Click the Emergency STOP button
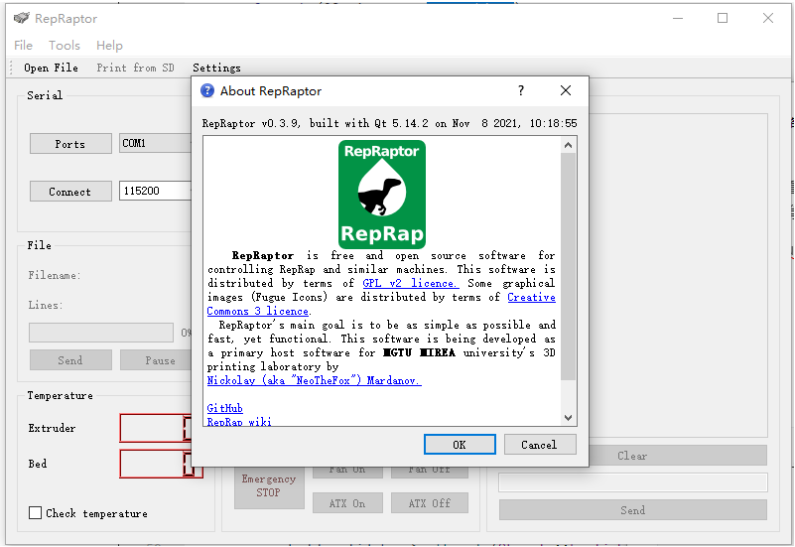 [x=269, y=486]
